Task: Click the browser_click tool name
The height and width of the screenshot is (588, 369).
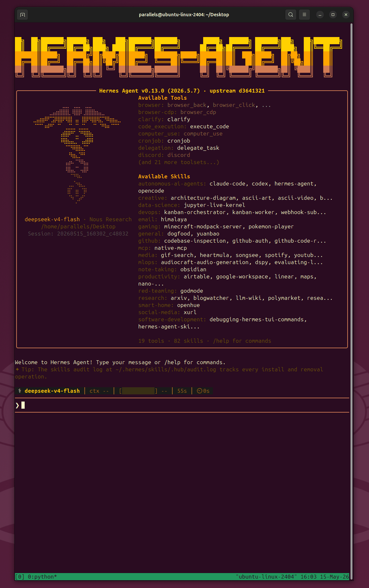Action: 234,105
